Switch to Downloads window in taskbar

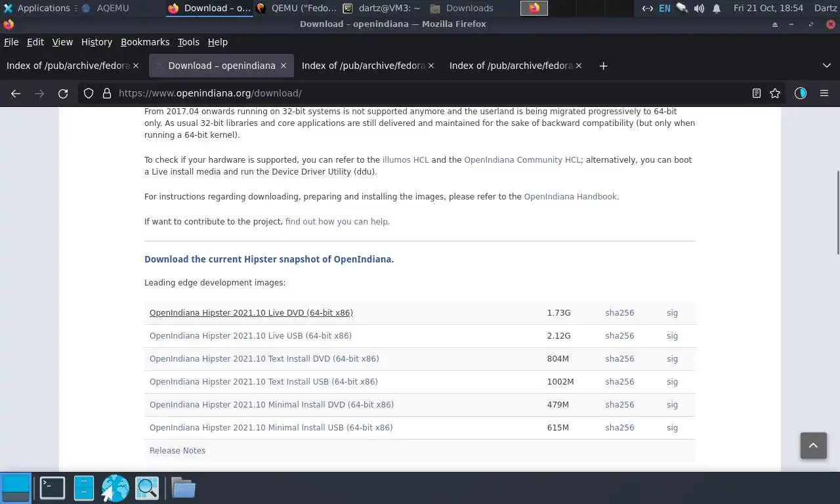tap(462, 8)
